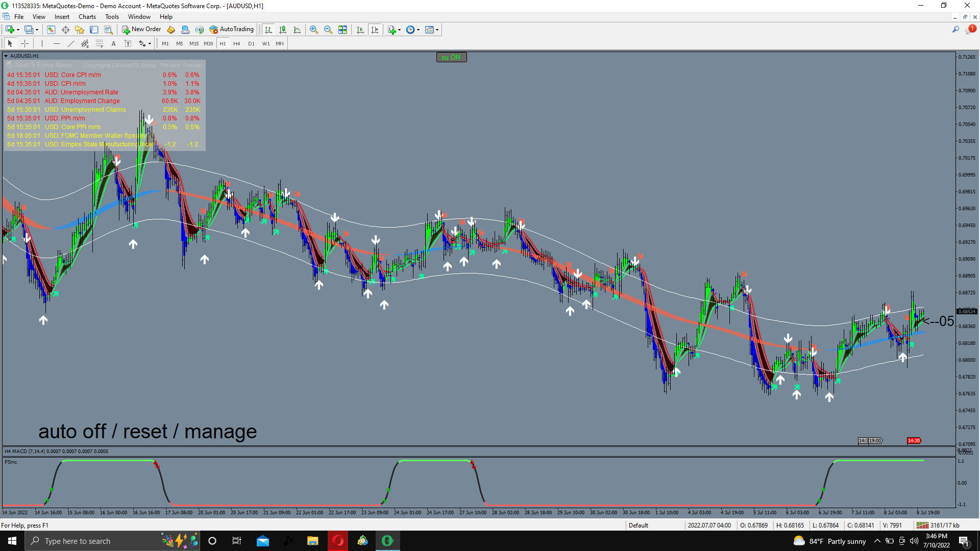
Task: Open the Charts menu
Action: [87, 17]
